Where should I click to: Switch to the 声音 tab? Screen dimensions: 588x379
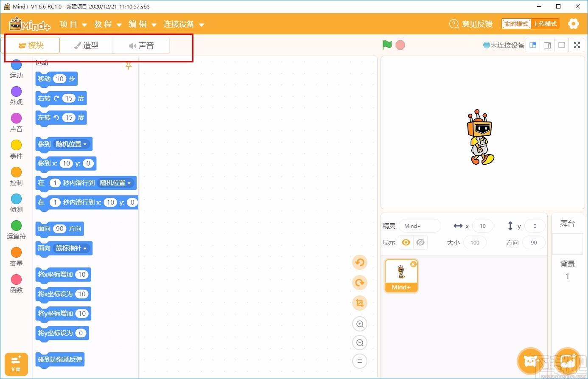141,45
